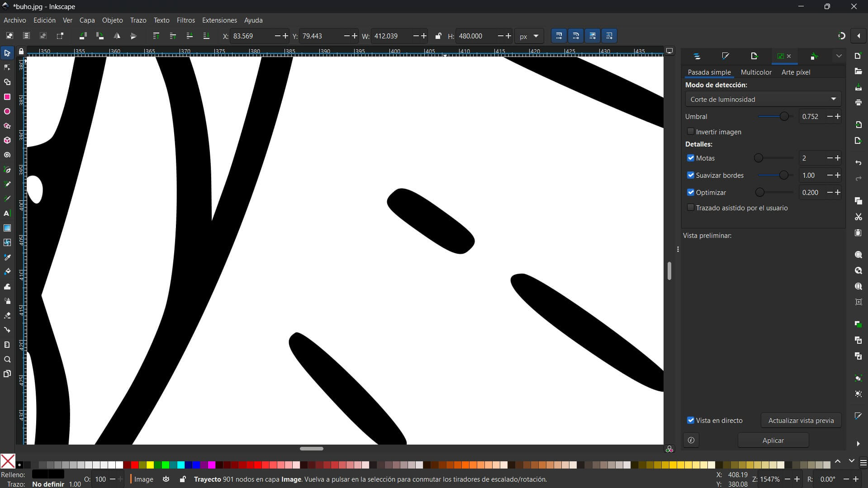Click the X position input field
The width and height of the screenshot is (868, 488).
coord(252,36)
